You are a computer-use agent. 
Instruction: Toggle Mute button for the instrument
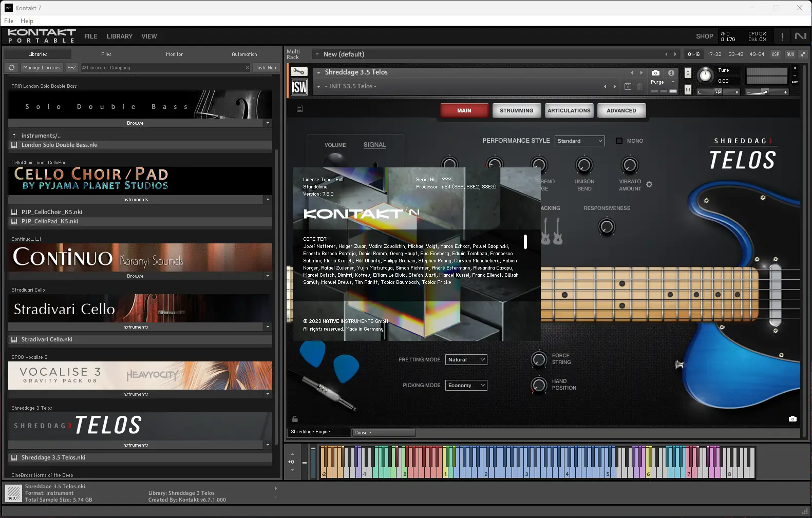[x=688, y=90]
